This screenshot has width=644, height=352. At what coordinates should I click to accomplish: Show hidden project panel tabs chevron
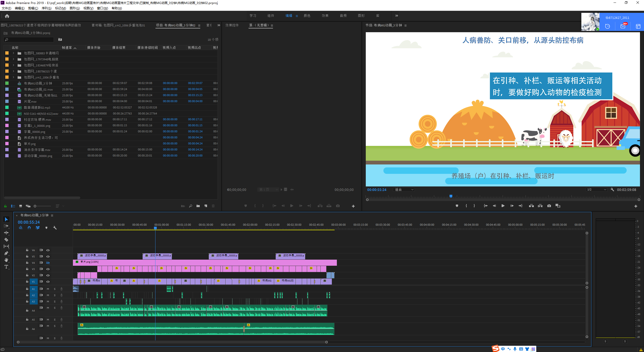[219, 25]
